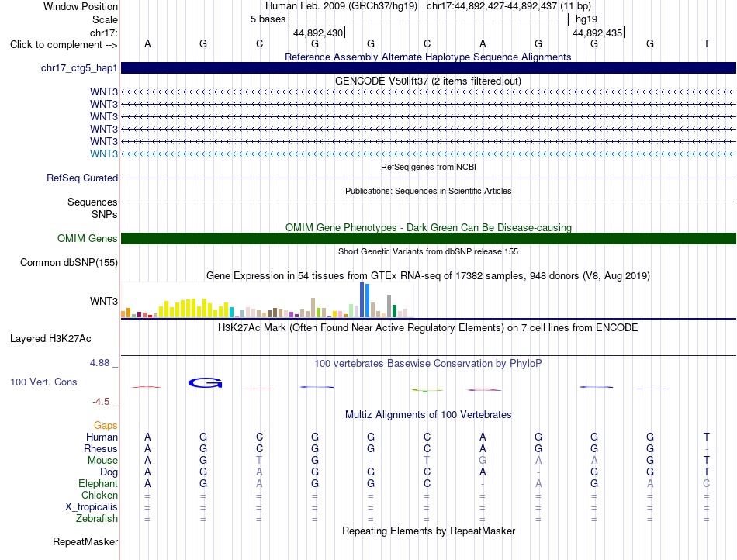
Task: Click the T base in the complement sequence row
Action: click(x=707, y=43)
